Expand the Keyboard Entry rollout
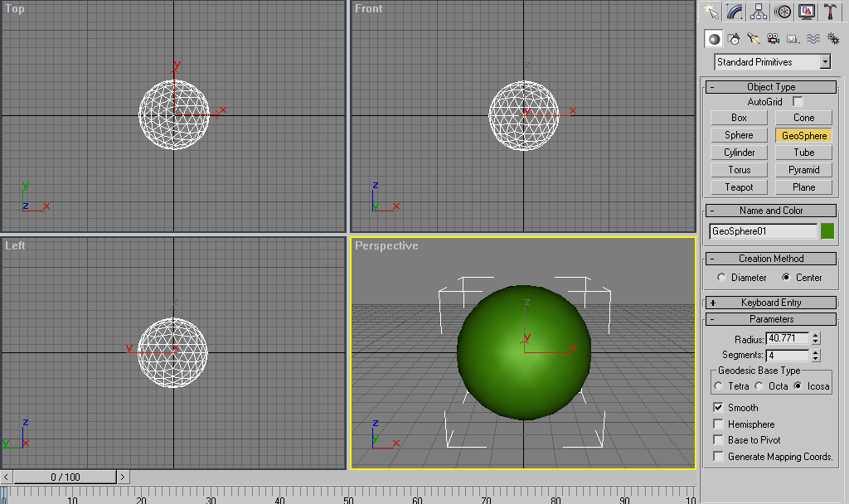 (x=771, y=303)
